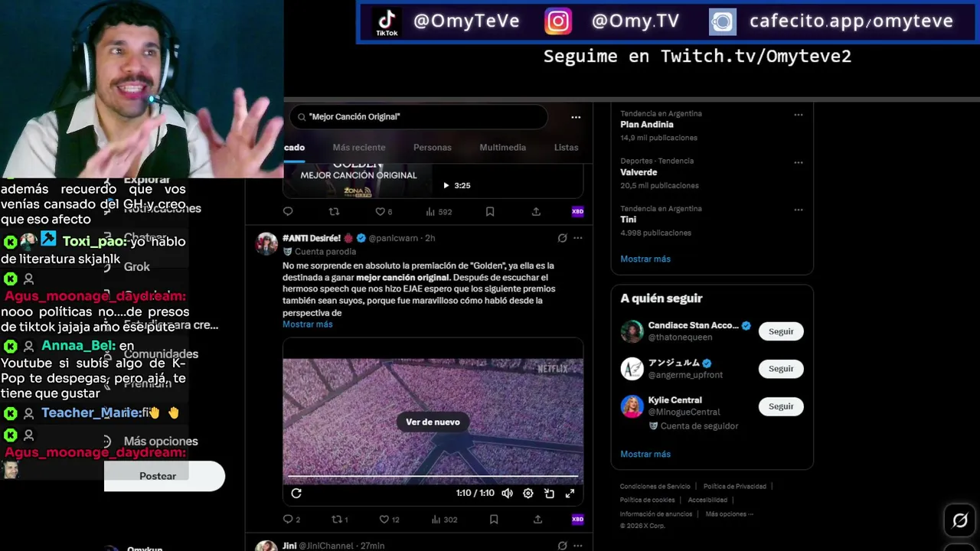Open Kylie Central profile avatar
This screenshot has height=551, width=980.
point(632,406)
